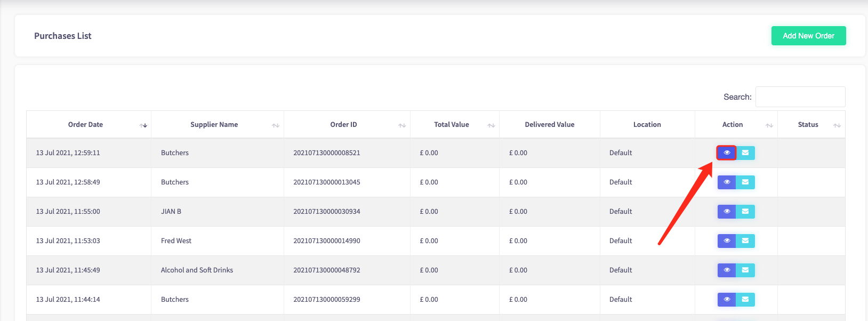This screenshot has width=868, height=321.
Task: Email order 202107130000059299 envelope icon
Action: tap(745, 300)
